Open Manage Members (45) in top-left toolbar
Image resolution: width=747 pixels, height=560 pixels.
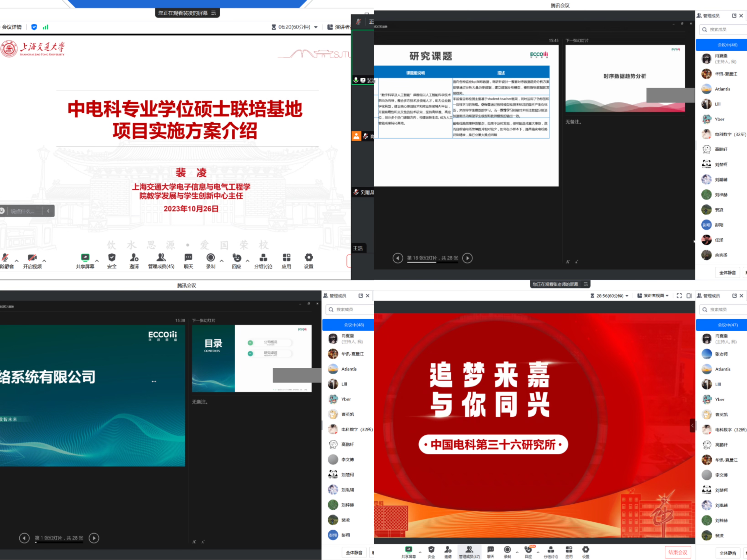pyautogui.click(x=161, y=261)
